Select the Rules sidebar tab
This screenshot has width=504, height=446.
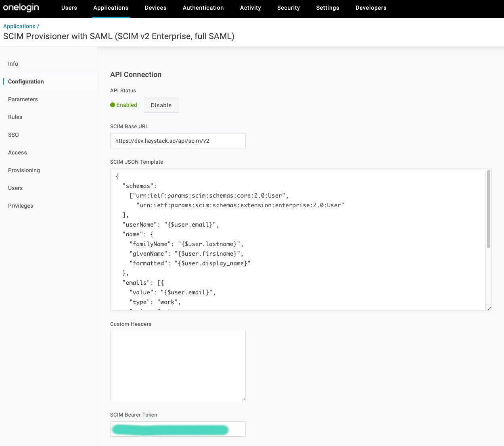[15, 117]
